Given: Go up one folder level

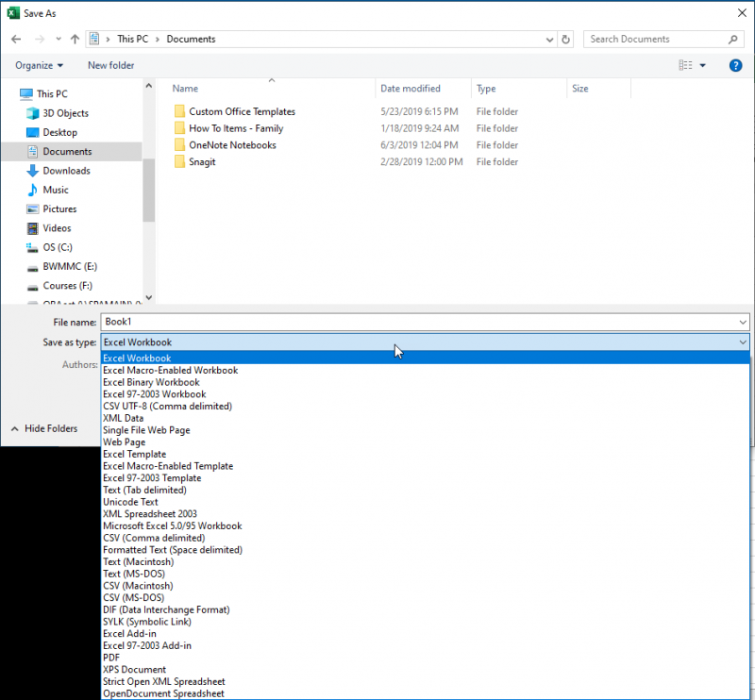Looking at the screenshot, I should pos(75,39).
